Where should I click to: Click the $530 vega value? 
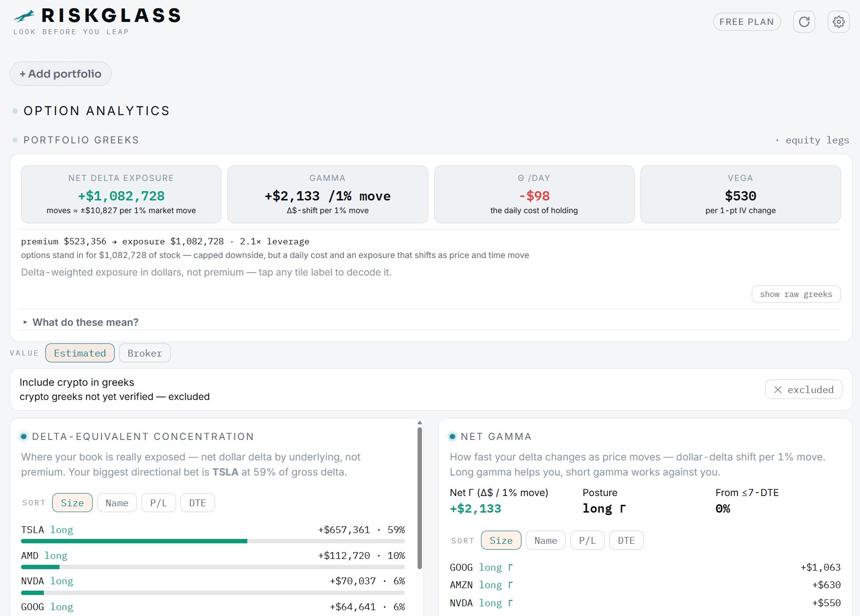coord(740,196)
